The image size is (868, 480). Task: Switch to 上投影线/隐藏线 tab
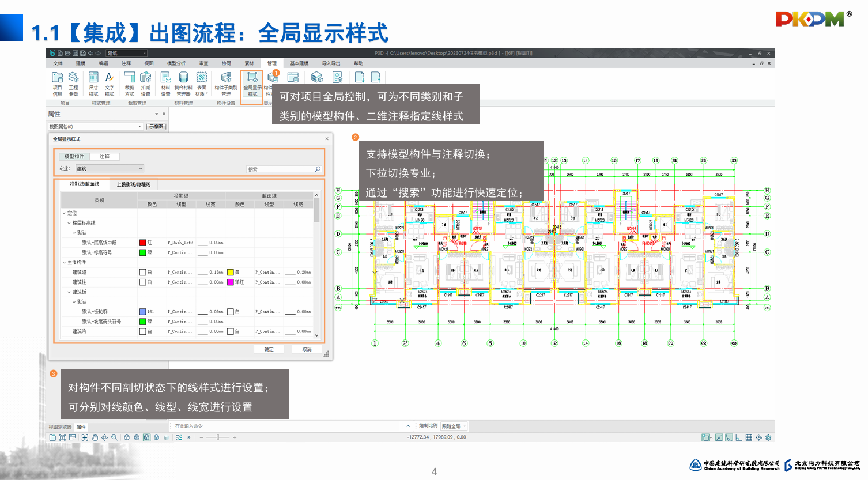[134, 184]
